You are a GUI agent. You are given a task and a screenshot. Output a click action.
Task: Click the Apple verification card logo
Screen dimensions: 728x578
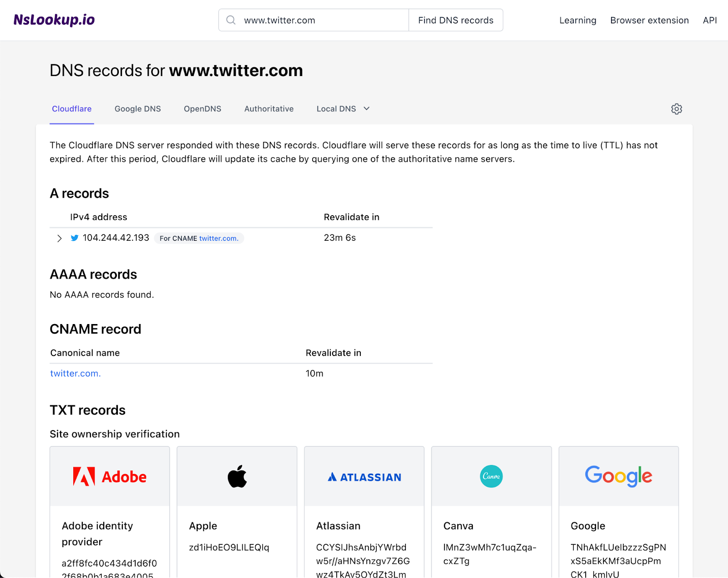pyautogui.click(x=237, y=477)
